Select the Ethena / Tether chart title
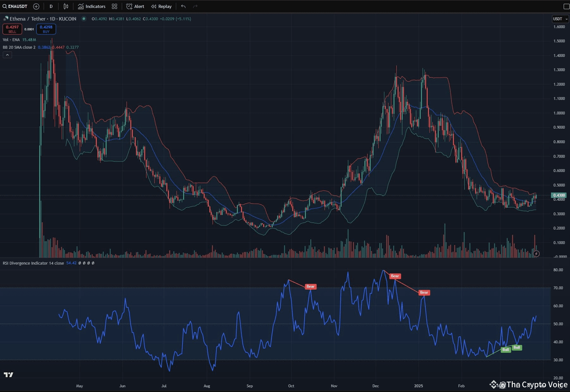This screenshot has height=392, width=570. [43, 19]
